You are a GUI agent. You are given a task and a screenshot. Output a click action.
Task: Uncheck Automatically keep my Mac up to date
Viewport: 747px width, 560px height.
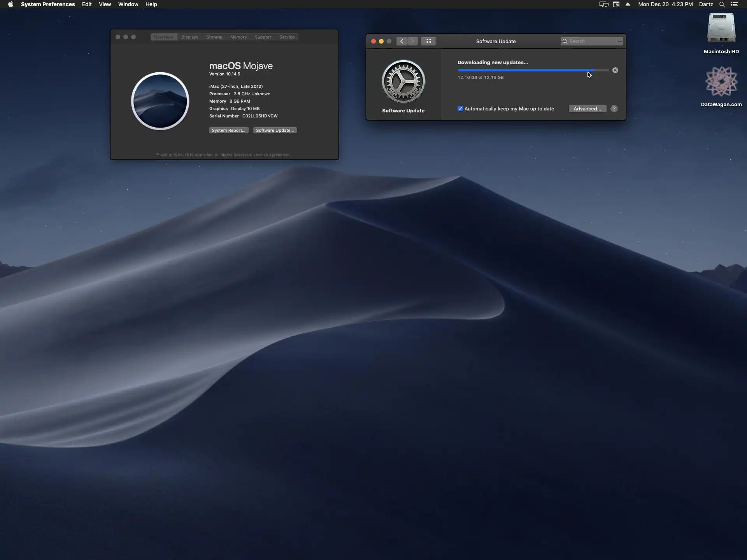point(460,109)
